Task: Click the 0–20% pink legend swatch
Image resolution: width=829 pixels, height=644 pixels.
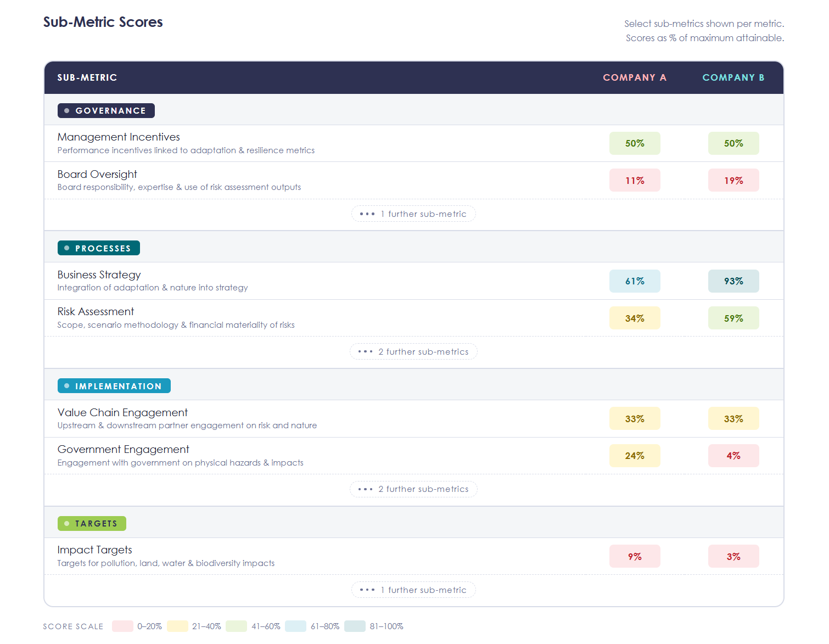Action: click(x=122, y=626)
